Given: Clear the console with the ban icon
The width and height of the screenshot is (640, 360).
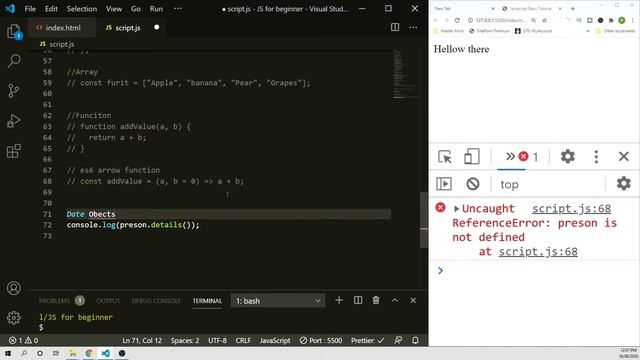Looking at the screenshot, I should [x=473, y=184].
